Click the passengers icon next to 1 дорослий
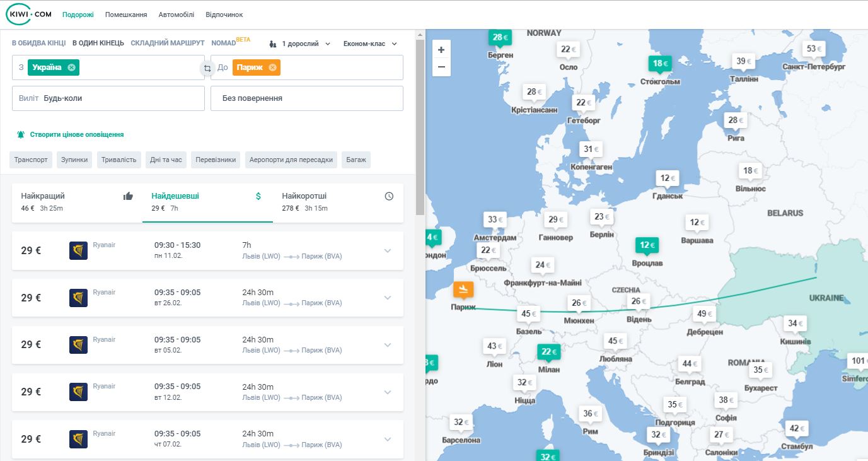 click(x=273, y=44)
